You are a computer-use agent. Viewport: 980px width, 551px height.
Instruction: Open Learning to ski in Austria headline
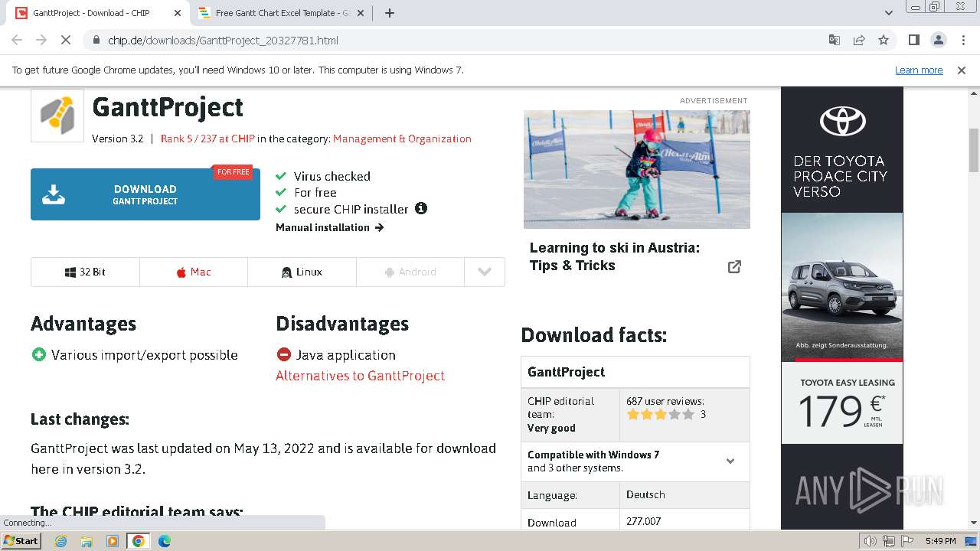pyautogui.click(x=615, y=256)
